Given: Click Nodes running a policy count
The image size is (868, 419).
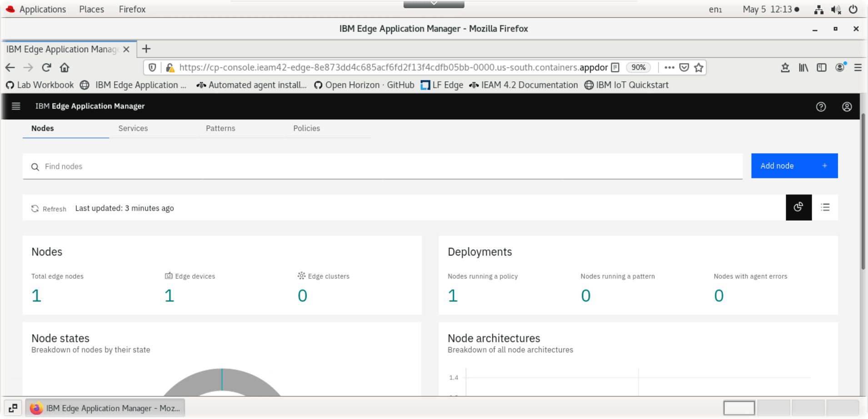Looking at the screenshot, I should tap(453, 296).
